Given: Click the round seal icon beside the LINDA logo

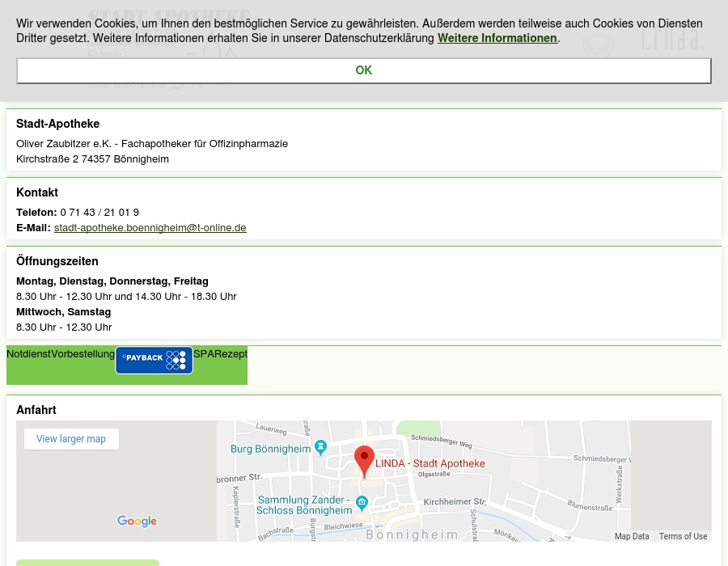Looking at the screenshot, I should click(x=599, y=44).
